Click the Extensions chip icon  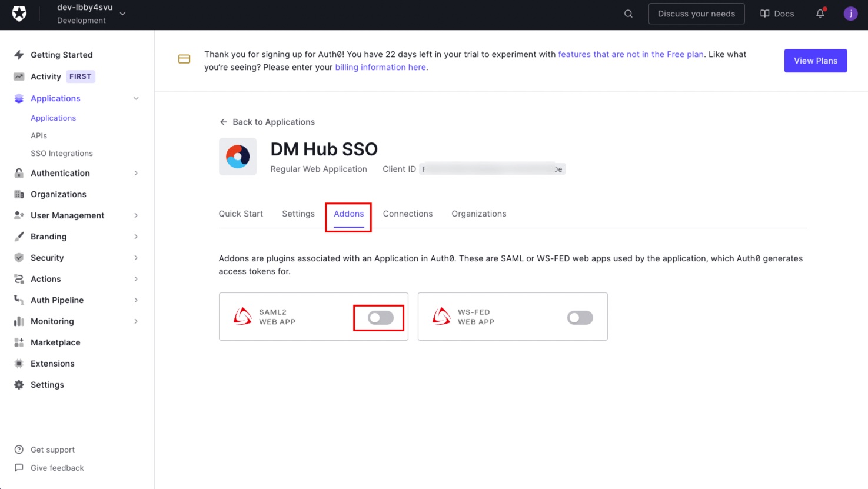[x=19, y=364]
